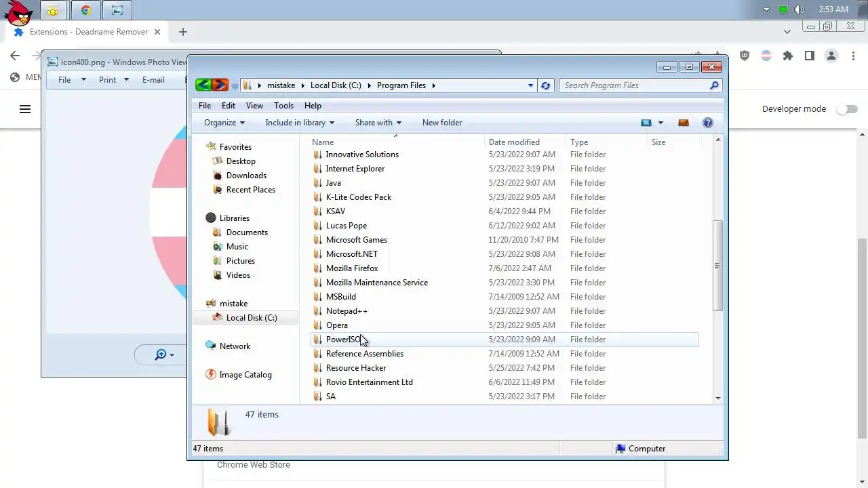
Task: Click the Change your view icon
Action: click(646, 123)
